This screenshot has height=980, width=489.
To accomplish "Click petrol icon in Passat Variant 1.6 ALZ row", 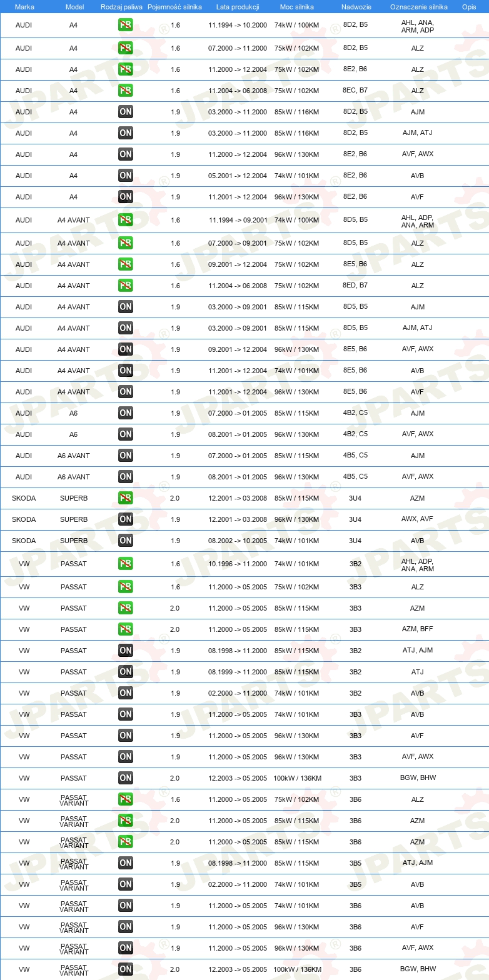I will pyautogui.click(x=126, y=799).
